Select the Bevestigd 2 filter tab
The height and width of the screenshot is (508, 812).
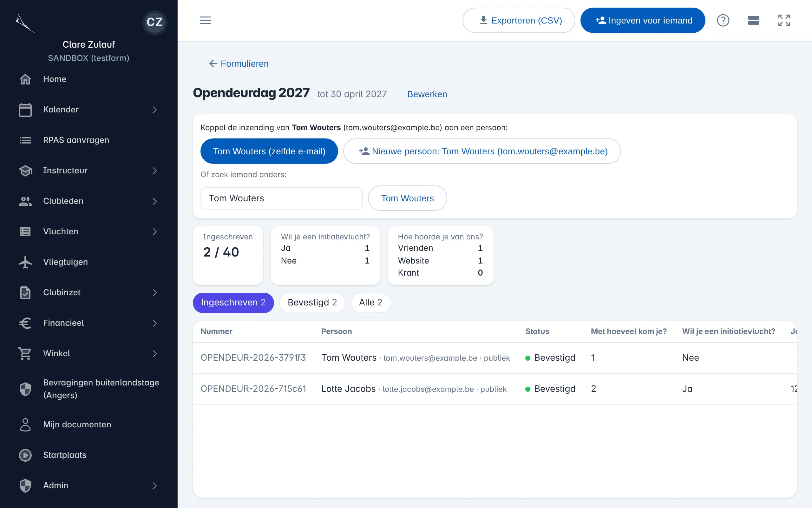[312, 303]
